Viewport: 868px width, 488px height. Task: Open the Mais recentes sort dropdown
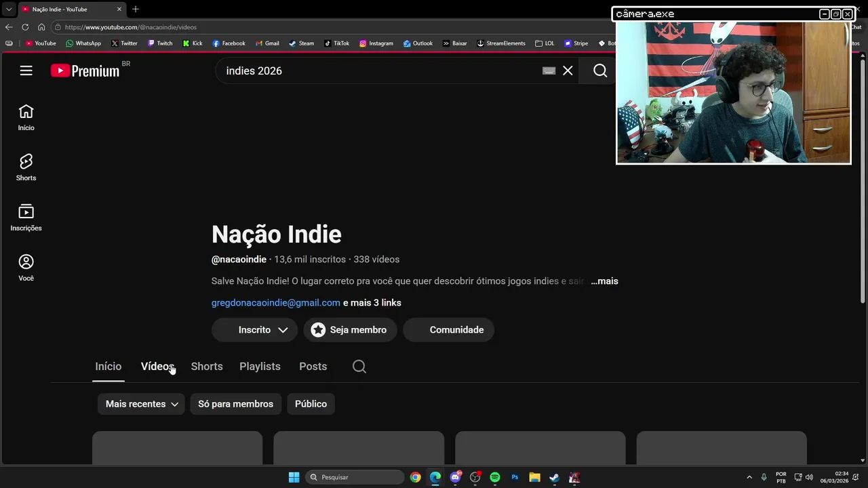(141, 404)
